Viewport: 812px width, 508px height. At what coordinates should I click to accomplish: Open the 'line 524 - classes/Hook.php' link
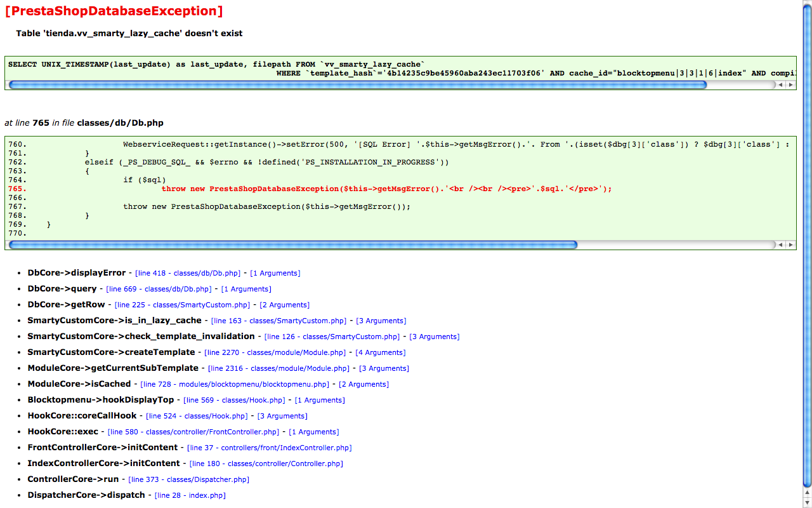pos(197,416)
